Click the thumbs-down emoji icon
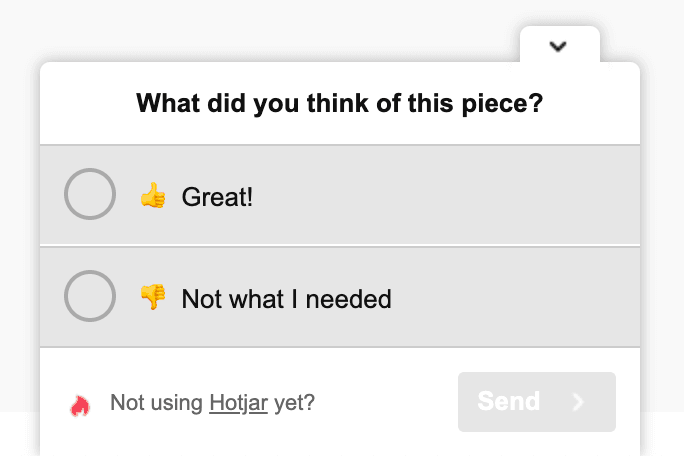The width and height of the screenshot is (684, 456). pos(153,297)
